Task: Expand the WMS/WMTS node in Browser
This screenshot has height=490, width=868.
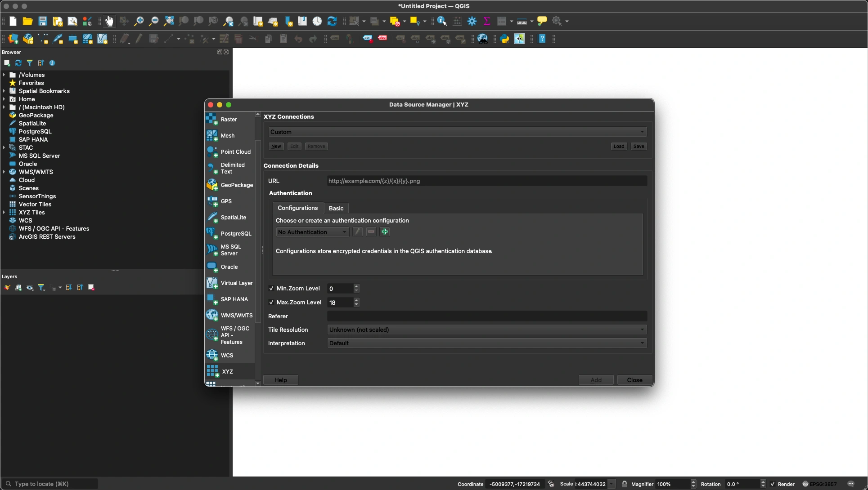Action: tap(4, 172)
